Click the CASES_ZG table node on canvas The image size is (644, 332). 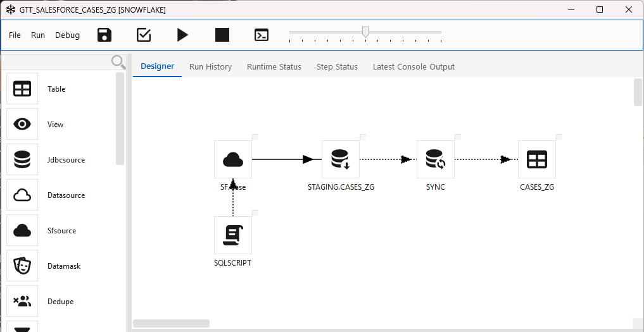537,159
